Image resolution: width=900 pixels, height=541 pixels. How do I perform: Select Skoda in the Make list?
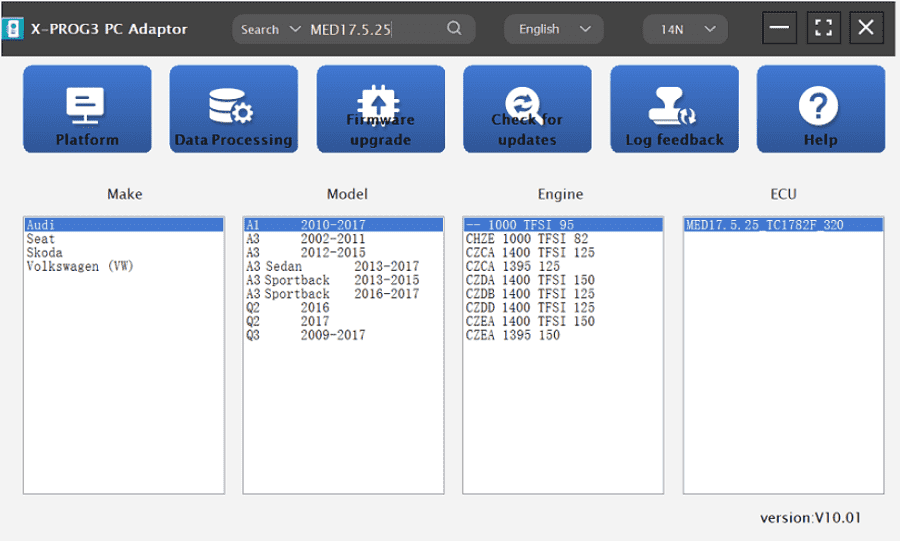click(x=124, y=252)
